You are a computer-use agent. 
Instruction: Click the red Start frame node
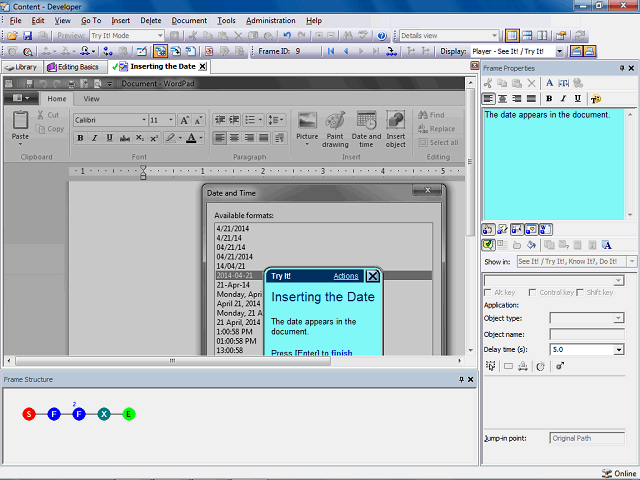click(29, 413)
